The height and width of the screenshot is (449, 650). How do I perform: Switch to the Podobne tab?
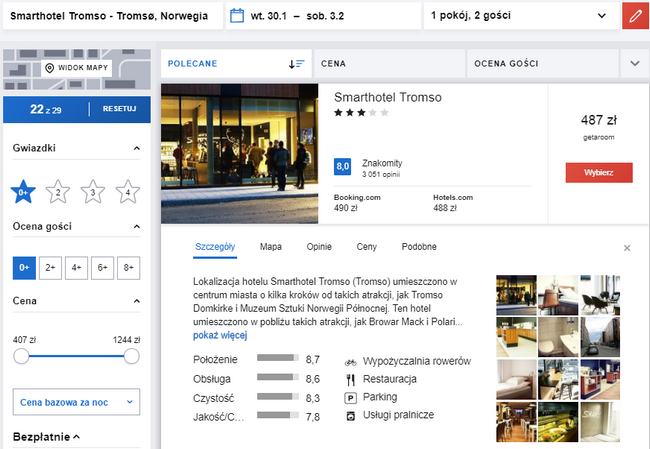[x=419, y=247]
